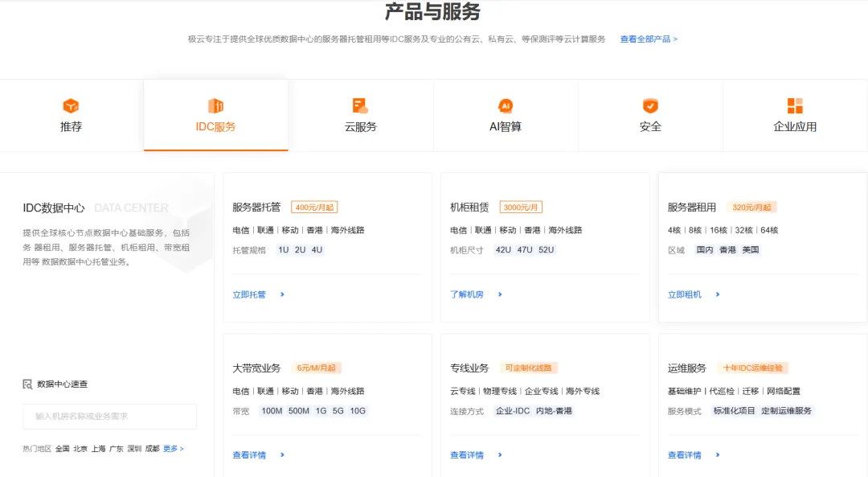Click the IDC服务 server icon
868x477 pixels.
(x=215, y=106)
